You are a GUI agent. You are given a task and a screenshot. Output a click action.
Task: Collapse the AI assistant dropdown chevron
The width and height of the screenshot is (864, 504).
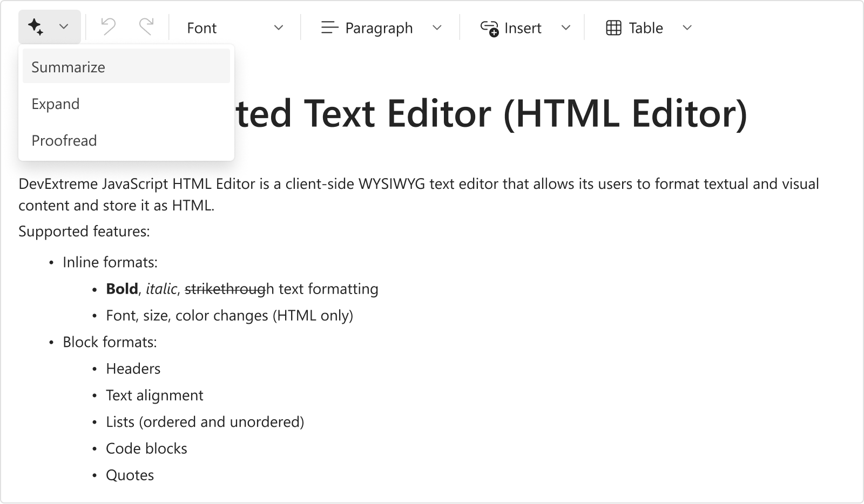click(64, 27)
